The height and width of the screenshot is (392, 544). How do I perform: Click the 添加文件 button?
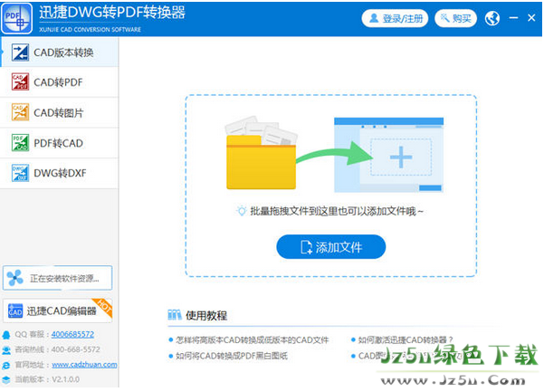(x=331, y=247)
